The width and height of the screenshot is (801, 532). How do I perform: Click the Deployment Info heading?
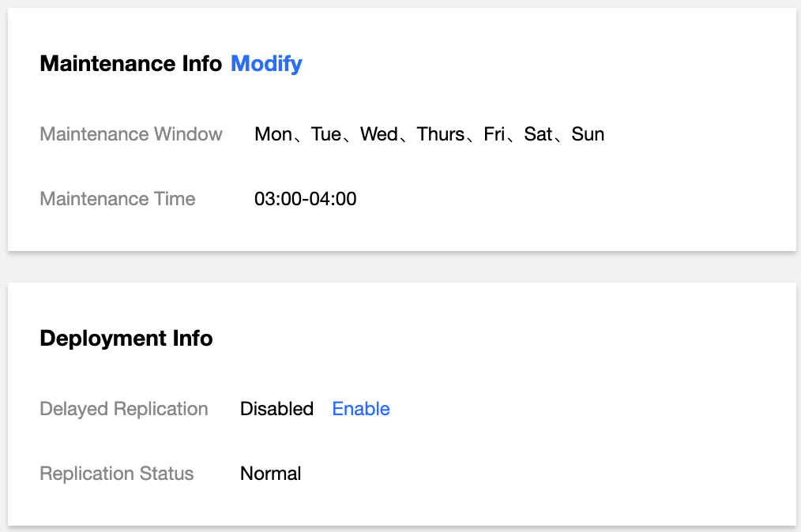126,339
